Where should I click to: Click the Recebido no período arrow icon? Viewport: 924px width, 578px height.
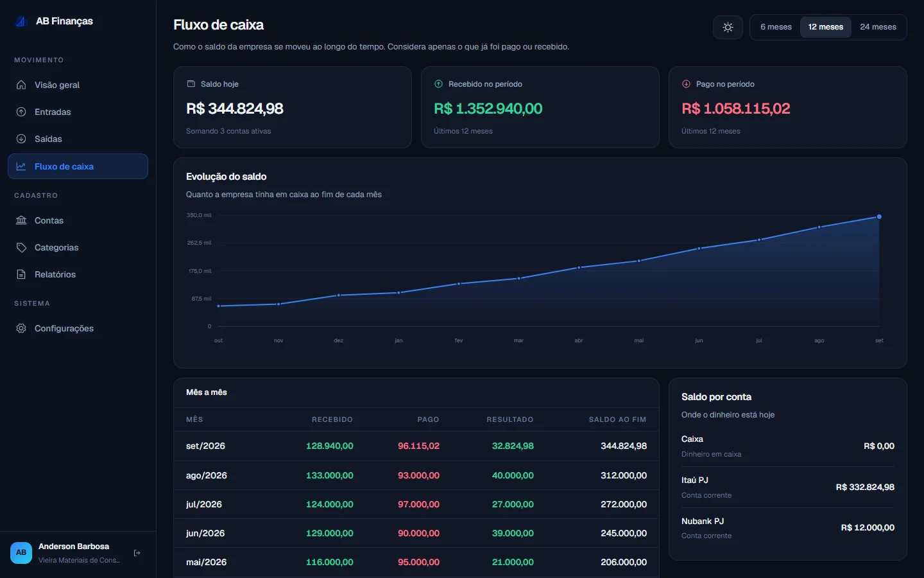point(438,84)
